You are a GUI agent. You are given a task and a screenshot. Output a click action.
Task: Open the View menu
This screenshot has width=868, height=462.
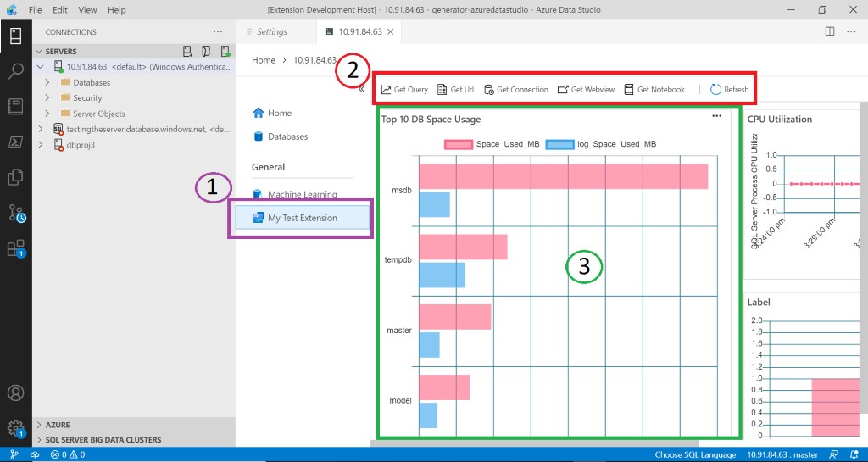click(87, 10)
